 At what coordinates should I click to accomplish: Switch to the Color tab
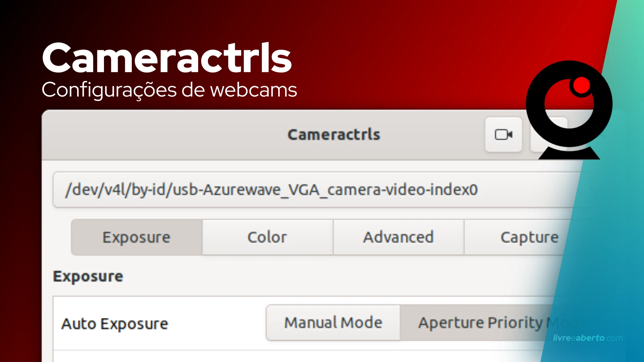coord(267,237)
